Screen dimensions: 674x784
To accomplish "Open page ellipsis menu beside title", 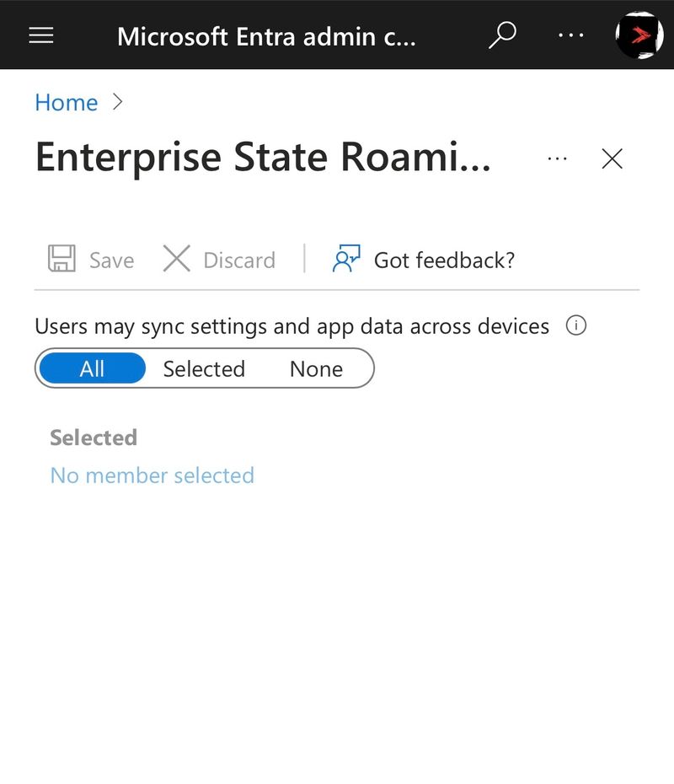I will point(557,159).
